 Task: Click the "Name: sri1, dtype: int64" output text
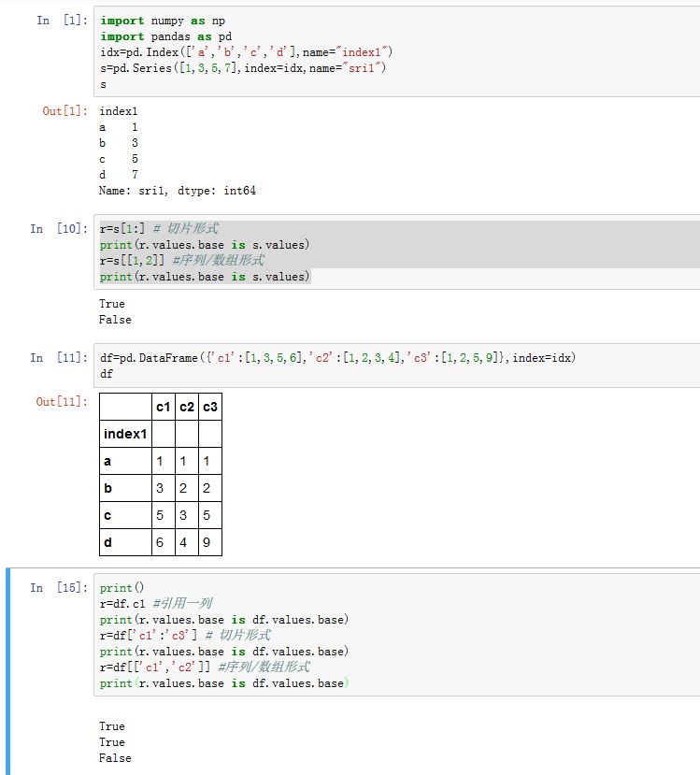tap(178, 191)
